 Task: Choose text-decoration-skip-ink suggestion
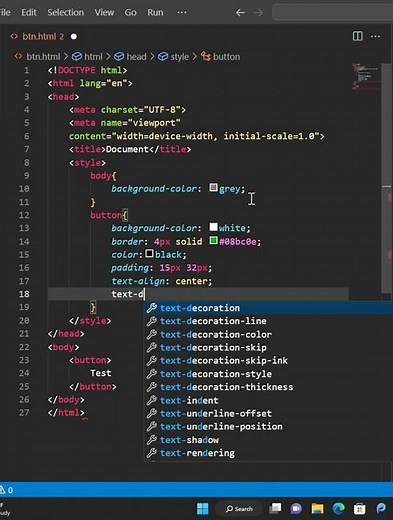click(x=268, y=360)
